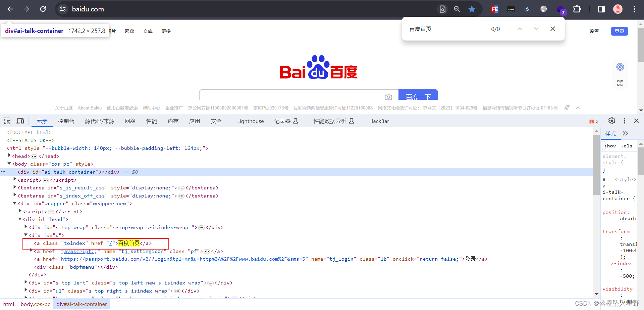Collapse the <body class="cos-pc"> node

click(9, 164)
